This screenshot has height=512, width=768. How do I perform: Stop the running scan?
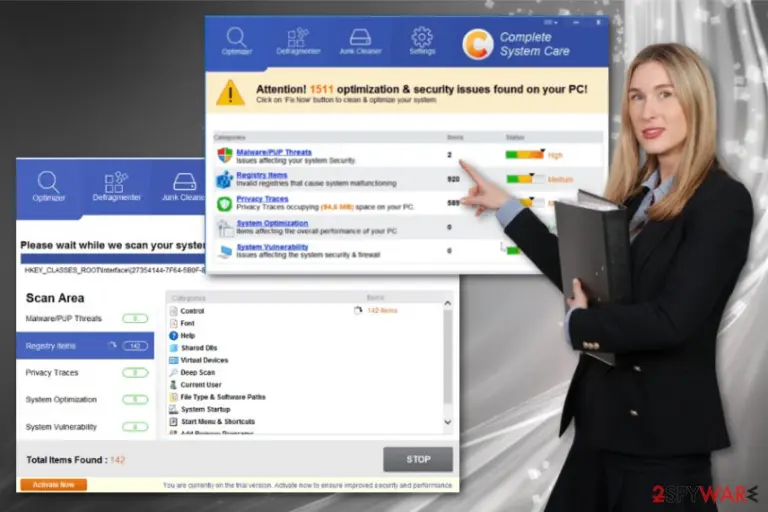tap(418, 459)
